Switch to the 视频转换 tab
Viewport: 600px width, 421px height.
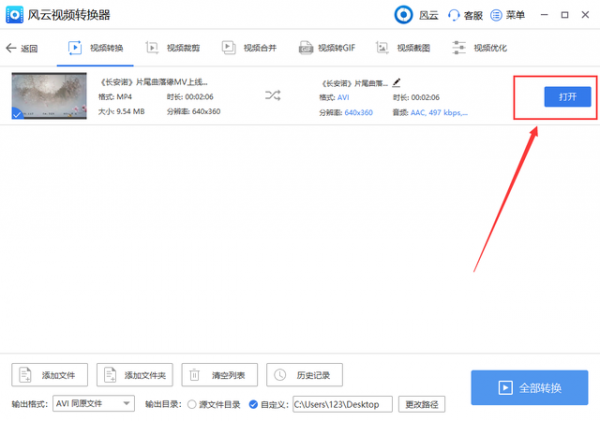(x=95, y=48)
